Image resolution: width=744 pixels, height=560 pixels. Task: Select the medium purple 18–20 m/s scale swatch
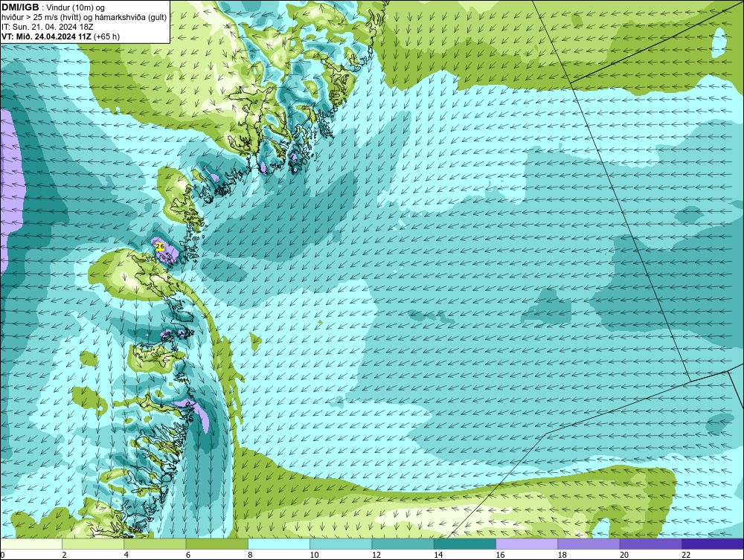(589, 544)
